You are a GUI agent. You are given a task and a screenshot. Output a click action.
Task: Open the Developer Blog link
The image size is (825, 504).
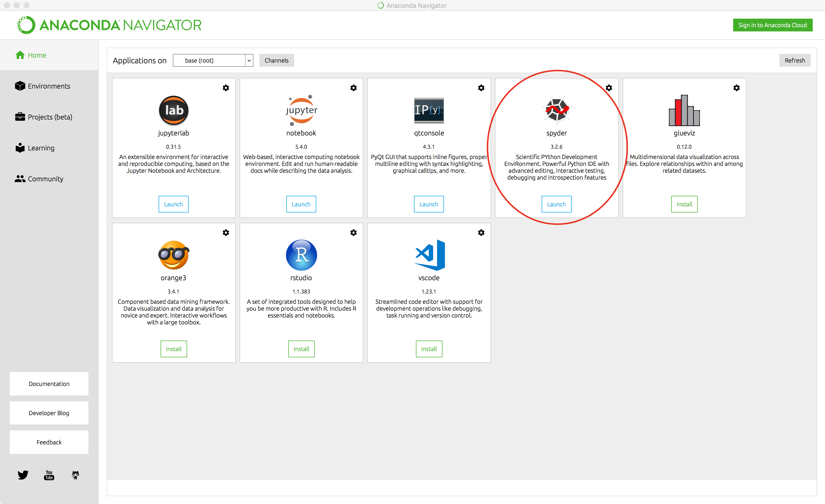pyautogui.click(x=49, y=413)
